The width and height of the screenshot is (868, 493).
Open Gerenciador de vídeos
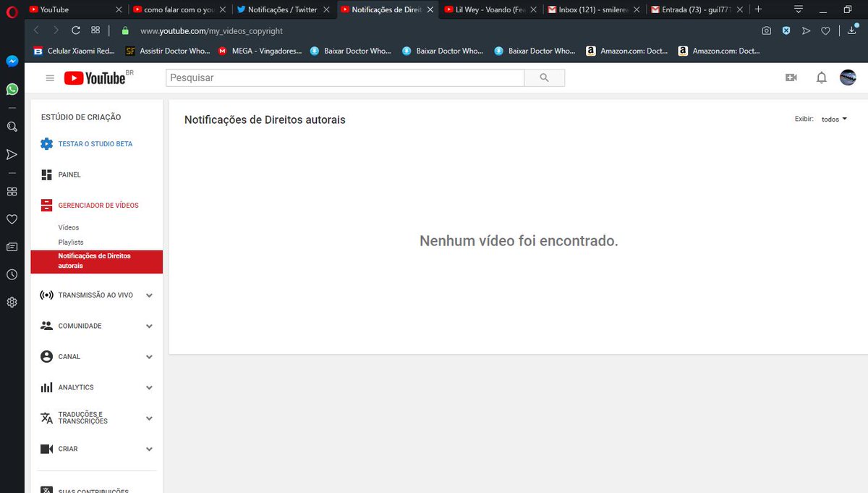(90, 206)
